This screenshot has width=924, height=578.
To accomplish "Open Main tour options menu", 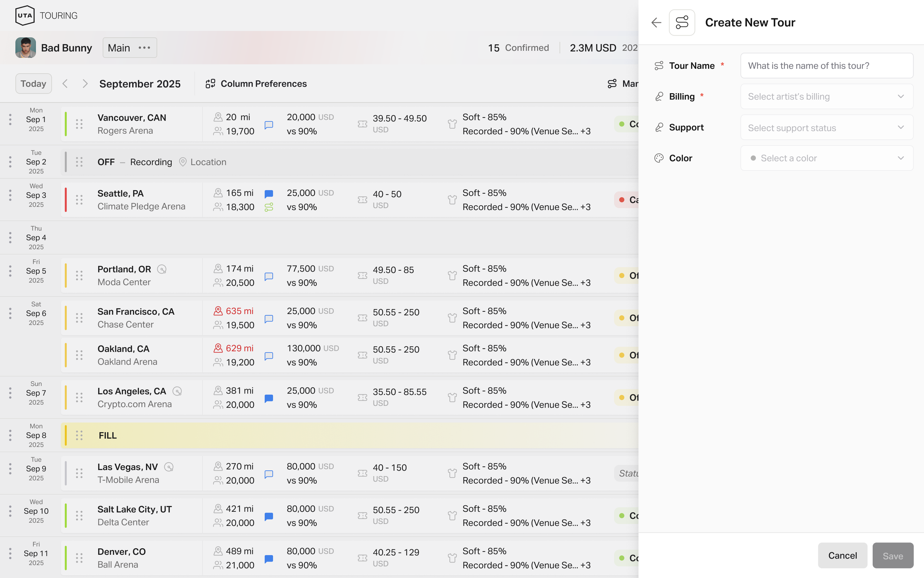I will point(145,48).
